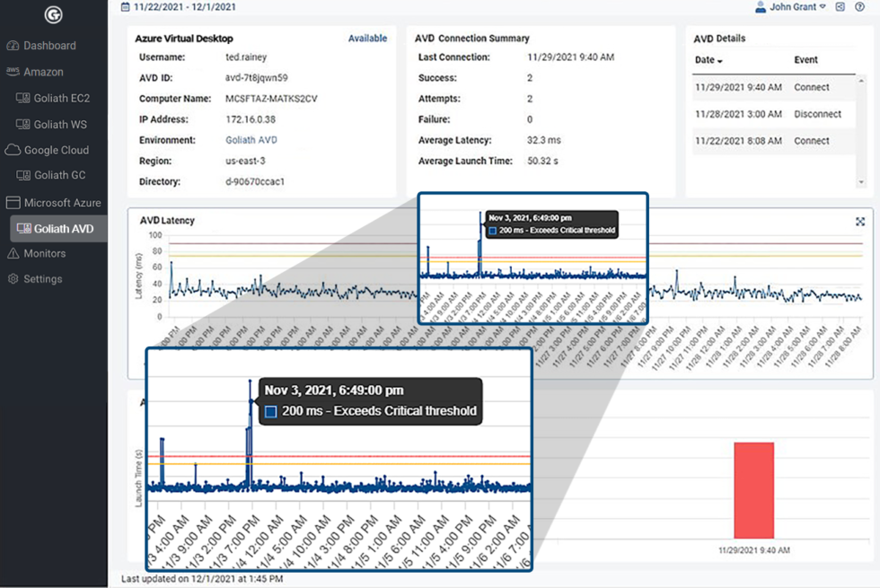The height and width of the screenshot is (588, 880).
Task: Switch to the Goliath AVD view
Action: [24, 228]
